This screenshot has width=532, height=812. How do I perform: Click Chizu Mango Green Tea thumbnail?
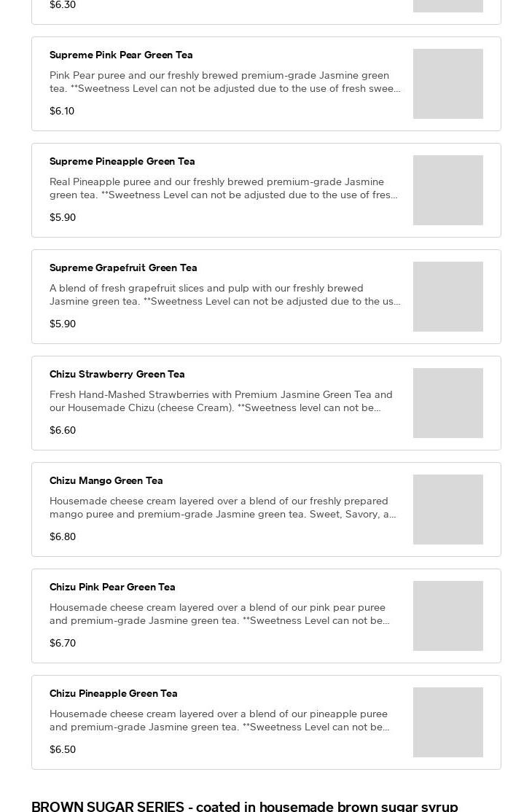click(447, 510)
